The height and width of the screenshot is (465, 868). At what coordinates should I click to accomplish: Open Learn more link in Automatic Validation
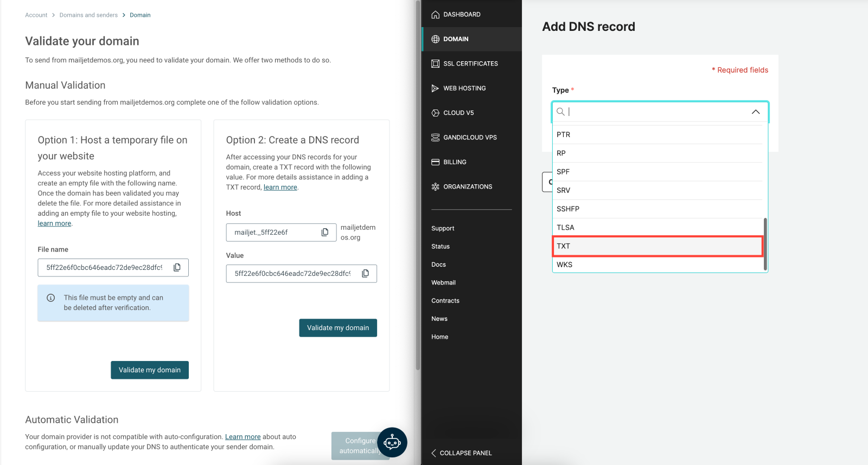tap(242, 437)
